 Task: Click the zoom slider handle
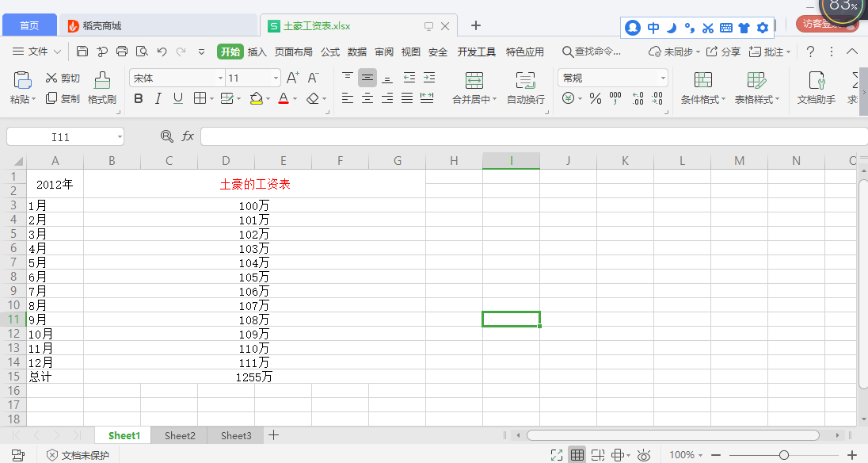783,455
